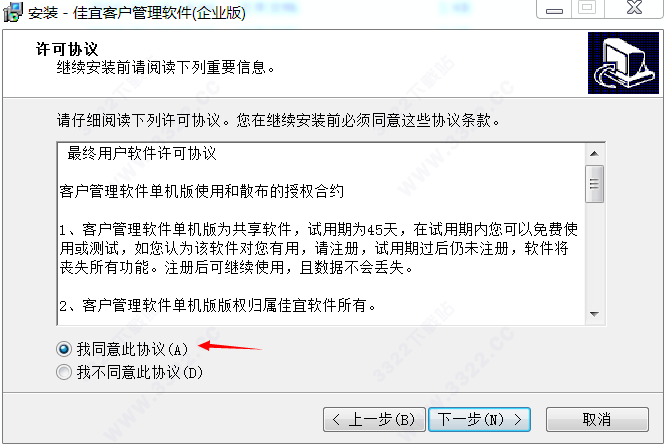Image resolution: width=666 pixels, height=446 pixels.
Task: Click label text 我同意此协议(A)
Action: [133, 349]
